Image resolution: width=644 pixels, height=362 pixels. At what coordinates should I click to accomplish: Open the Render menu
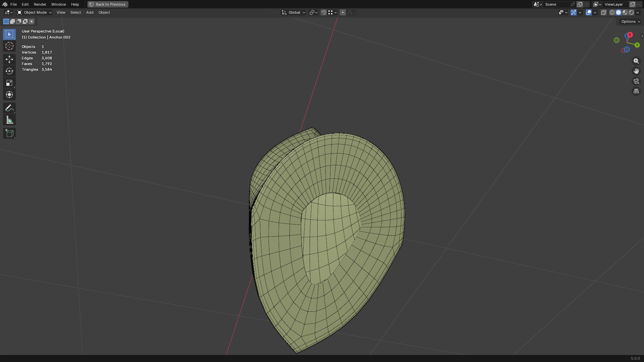40,4
